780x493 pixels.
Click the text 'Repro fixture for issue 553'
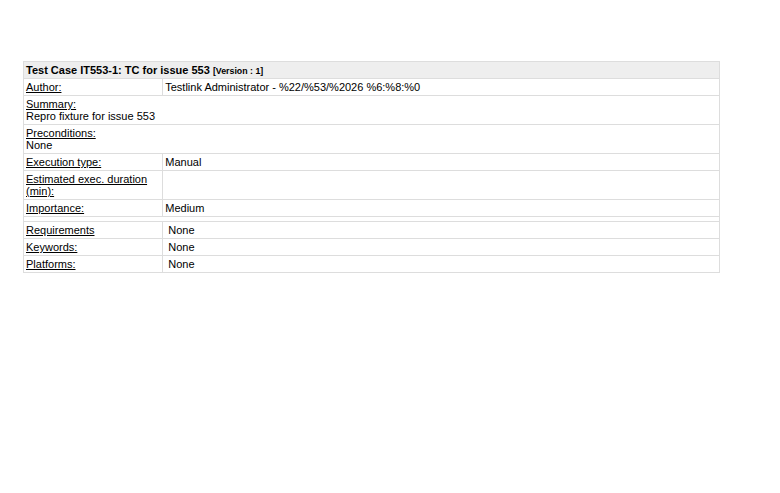(91, 116)
